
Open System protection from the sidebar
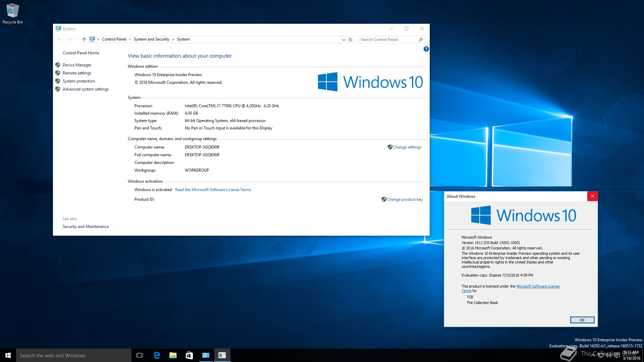pos(79,81)
